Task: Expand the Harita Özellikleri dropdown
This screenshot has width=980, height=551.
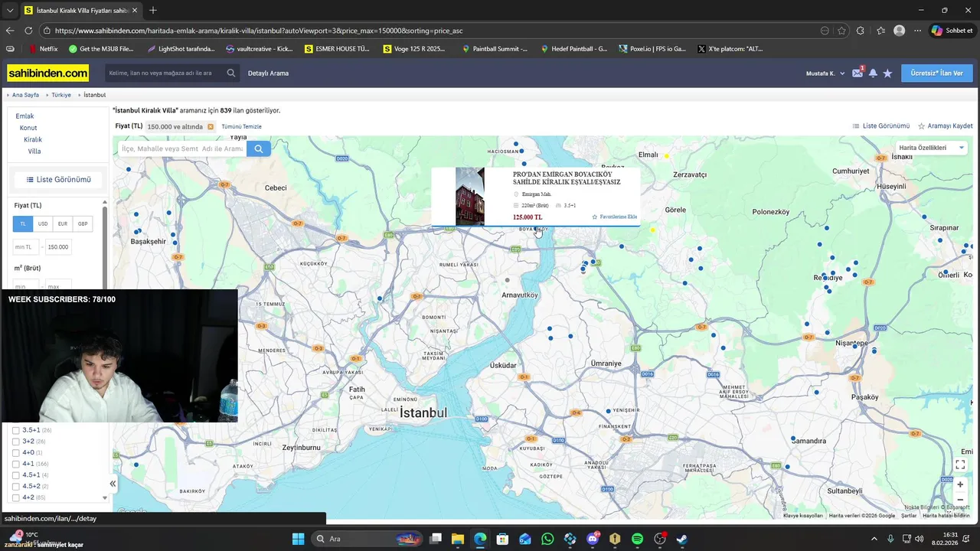Action: point(931,148)
